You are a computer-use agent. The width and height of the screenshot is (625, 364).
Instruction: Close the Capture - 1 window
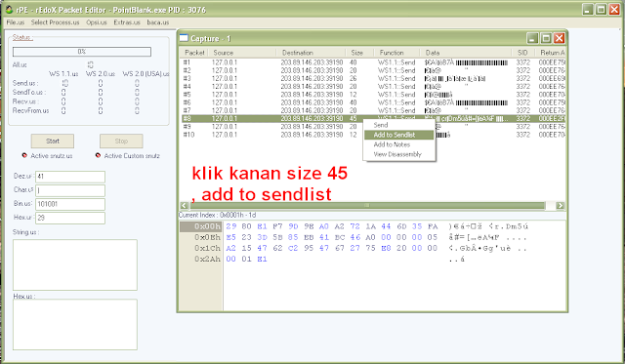click(x=560, y=38)
